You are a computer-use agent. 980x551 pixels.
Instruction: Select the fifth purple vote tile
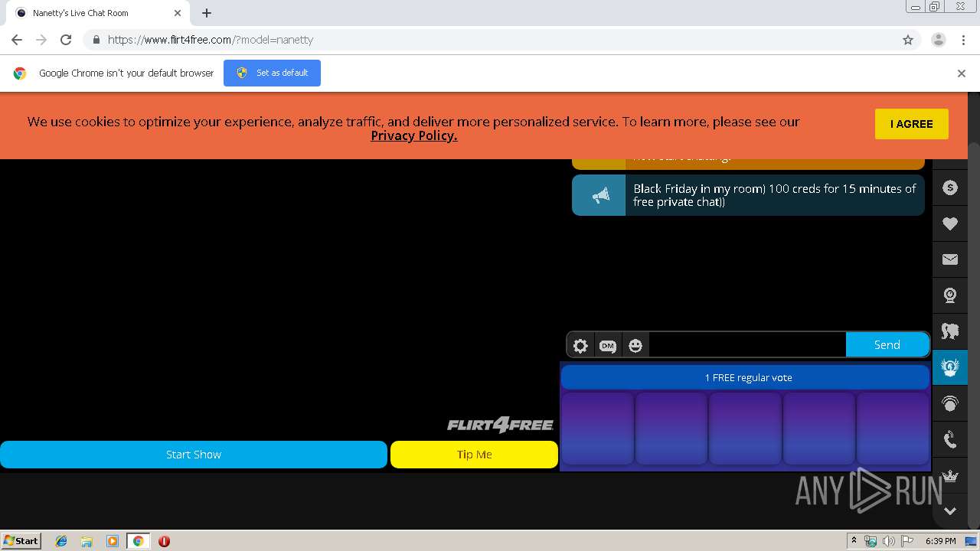click(893, 428)
